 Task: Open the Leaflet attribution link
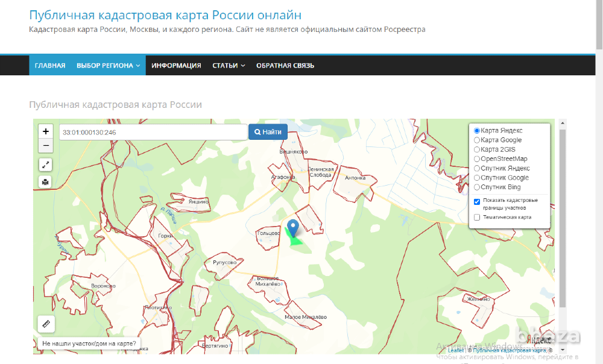click(x=456, y=349)
